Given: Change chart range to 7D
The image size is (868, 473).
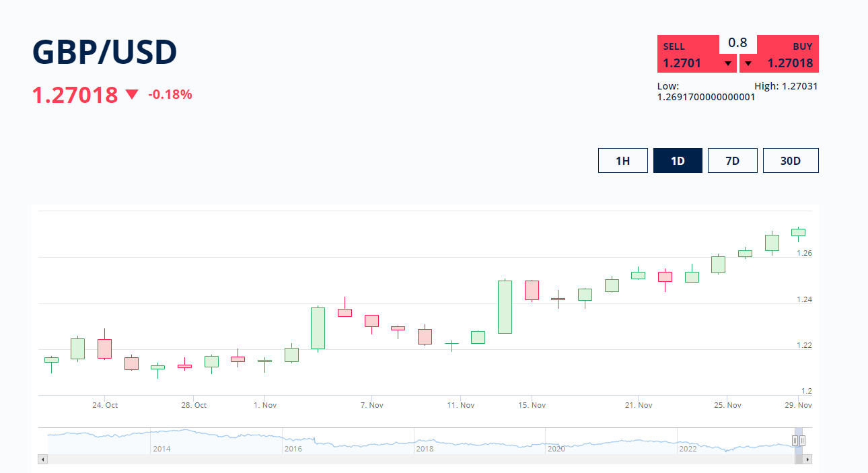Looking at the screenshot, I should (x=732, y=161).
